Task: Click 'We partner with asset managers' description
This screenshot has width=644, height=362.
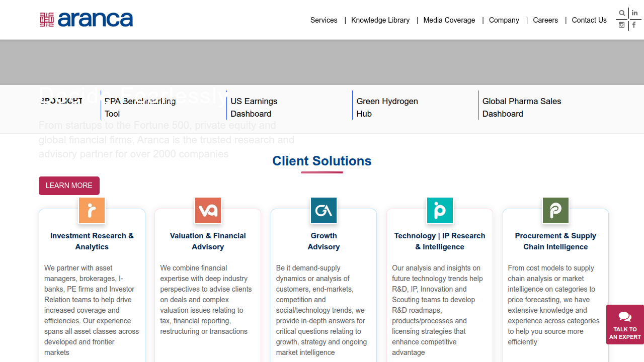Action: [x=92, y=310]
